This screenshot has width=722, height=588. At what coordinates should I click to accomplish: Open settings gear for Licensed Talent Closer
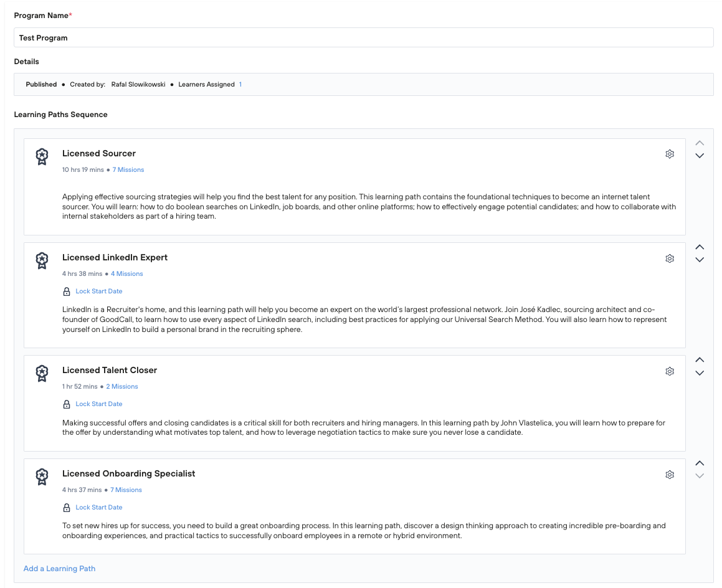coord(670,371)
